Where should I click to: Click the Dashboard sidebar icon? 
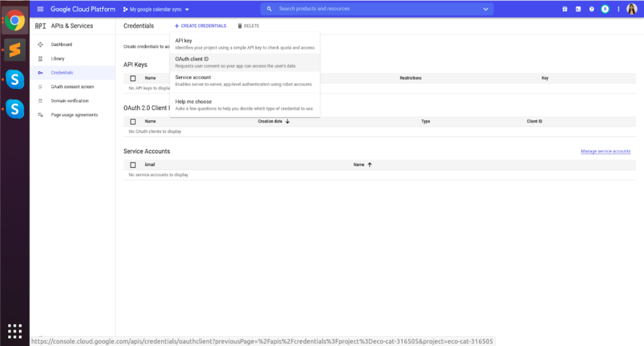(x=40, y=44)
